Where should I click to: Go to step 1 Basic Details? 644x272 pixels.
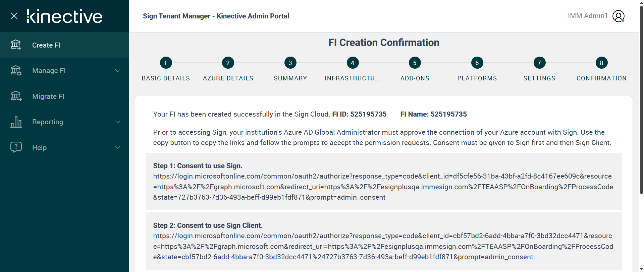click(166, 63)
